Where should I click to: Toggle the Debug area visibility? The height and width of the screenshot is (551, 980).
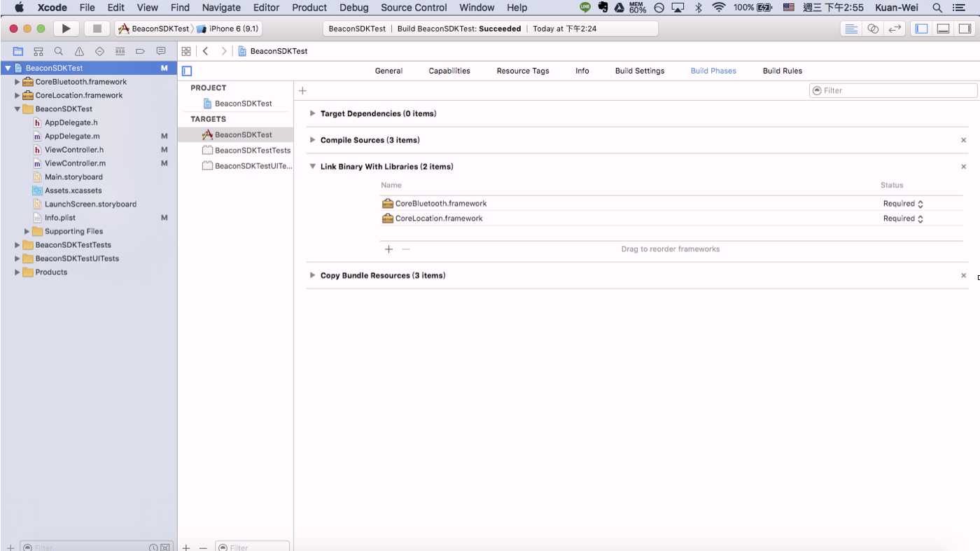(944, 29)
